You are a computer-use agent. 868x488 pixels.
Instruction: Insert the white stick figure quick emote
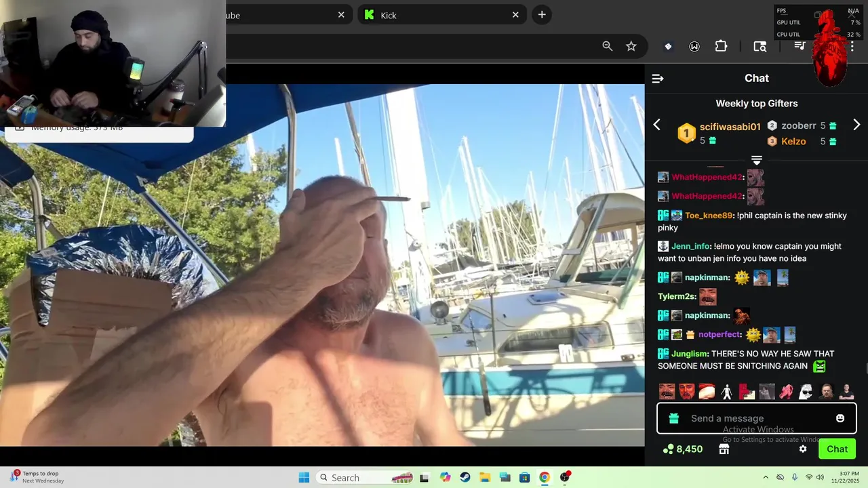click(727, 392)
